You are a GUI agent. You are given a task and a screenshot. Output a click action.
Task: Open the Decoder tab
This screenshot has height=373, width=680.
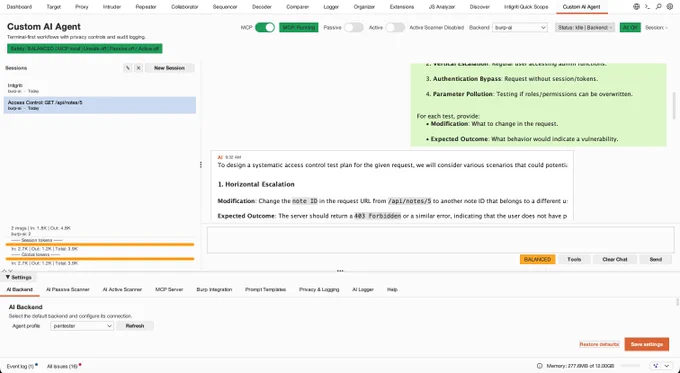(x=262, y=7)
